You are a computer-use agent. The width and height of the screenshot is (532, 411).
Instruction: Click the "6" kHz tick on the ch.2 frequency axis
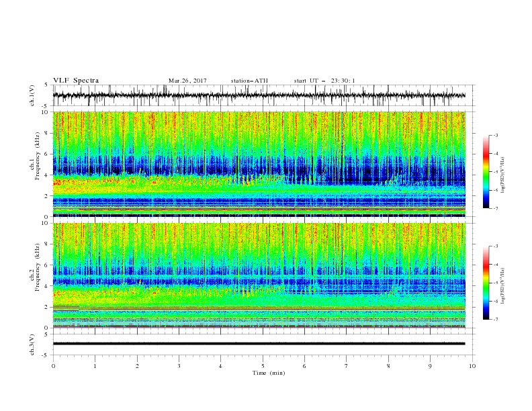pos(46,265)
